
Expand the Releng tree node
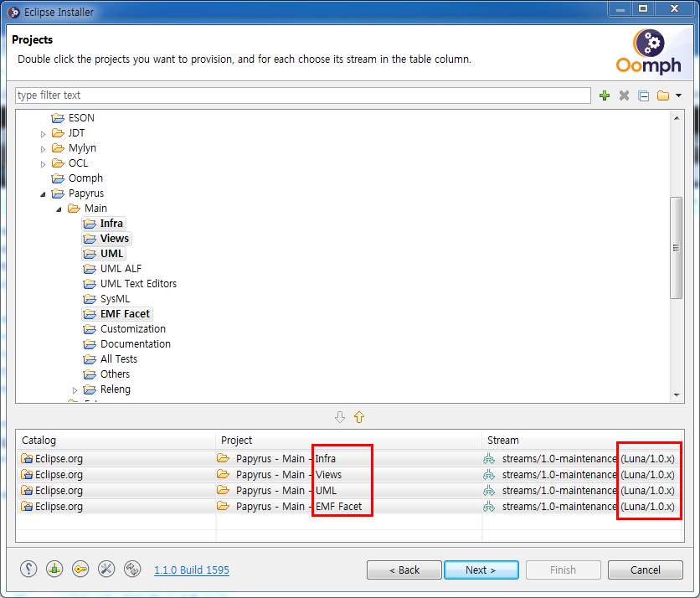pos(75,390)
